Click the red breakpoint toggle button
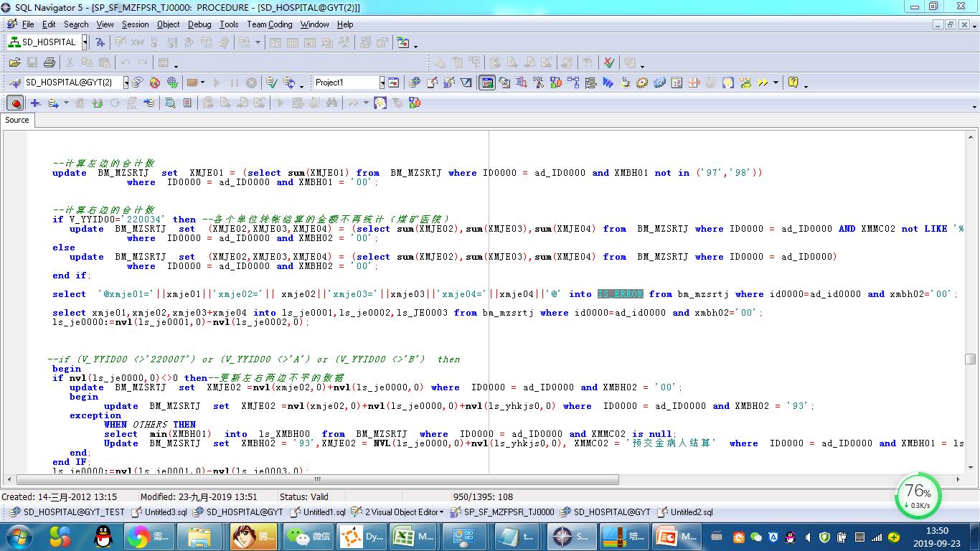The image size is (980, 551). pos(15,103)
